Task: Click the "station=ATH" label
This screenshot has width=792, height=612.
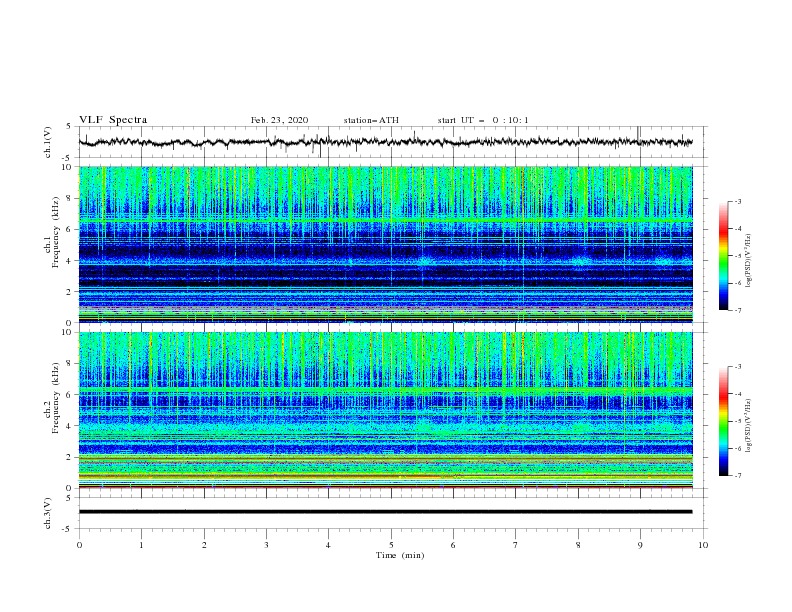Action: click(371, 120)
